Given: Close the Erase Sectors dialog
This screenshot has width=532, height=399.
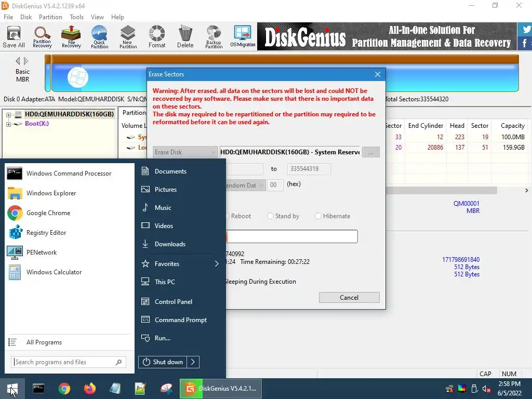Looking at the screenshot, I should point(378,74).
